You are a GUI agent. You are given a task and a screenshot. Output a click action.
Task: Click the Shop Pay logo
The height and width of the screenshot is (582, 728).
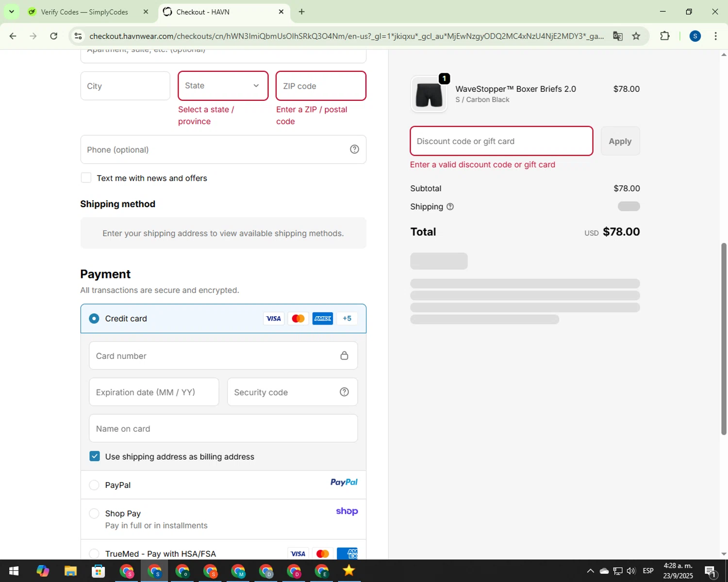pos(347,511)
